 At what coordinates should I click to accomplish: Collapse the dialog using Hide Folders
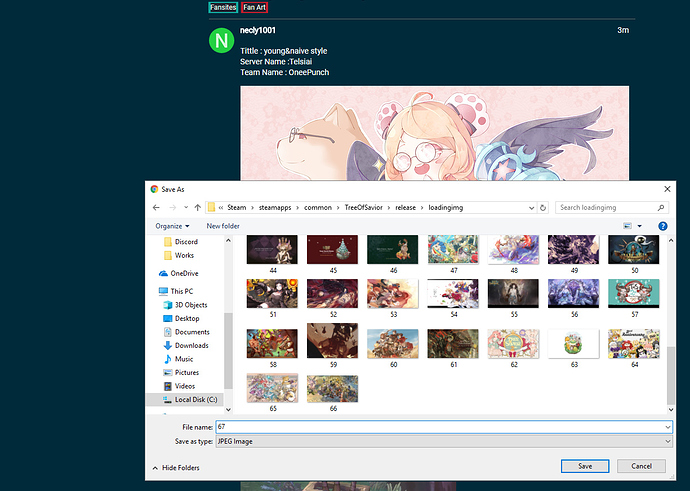176,467
